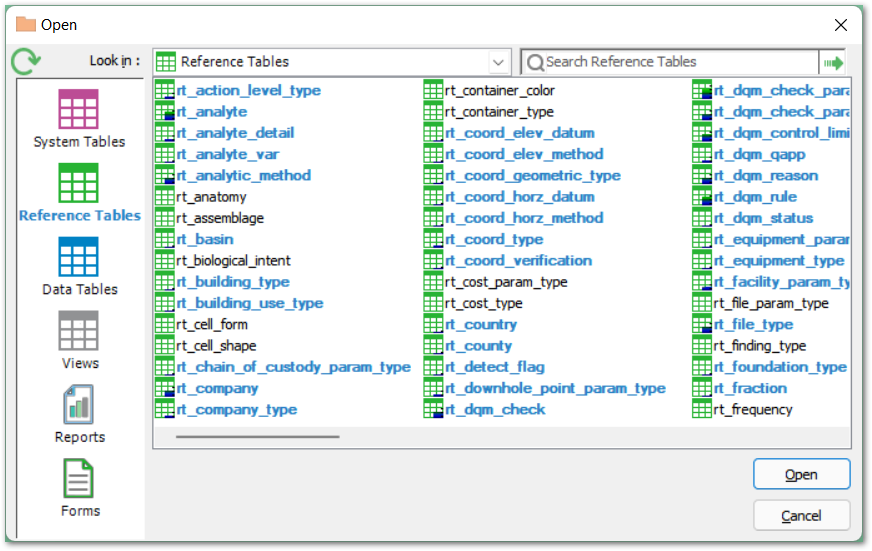This screenshot has width=872, height=551.
Task: Choose rt_coord_elev_method entry
Action: (x=524, y=154)
